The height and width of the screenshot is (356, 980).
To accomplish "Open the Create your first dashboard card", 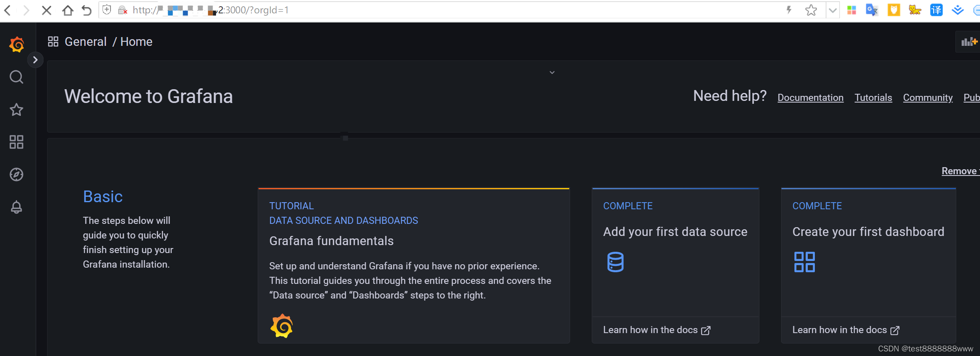I will 868,266.
